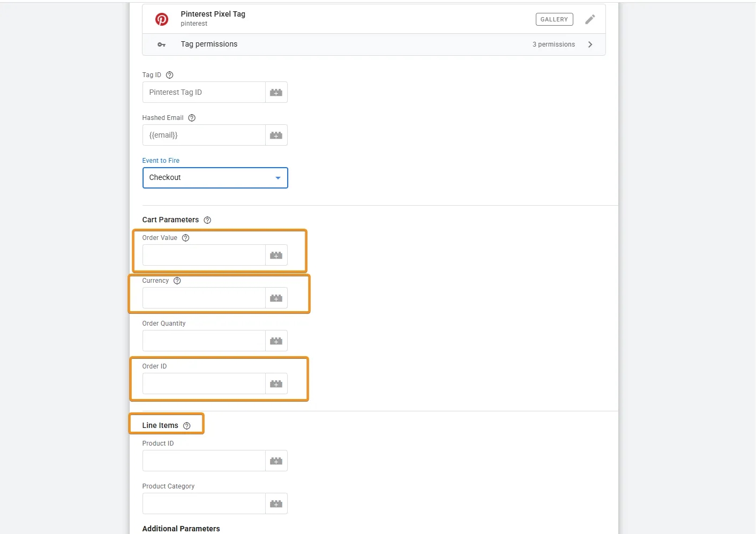
Task: Expand Tag permissions with chevron arrow
Action: pos(590,44)
